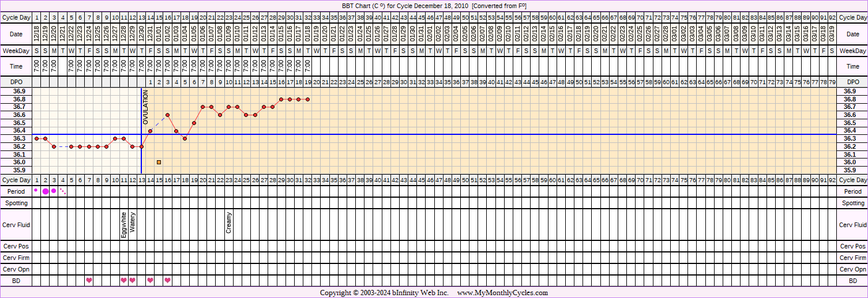This screenshot has height=298, width=868.
Task: Select the 12/18 date header cell
Action: click(x=37, y=35)
